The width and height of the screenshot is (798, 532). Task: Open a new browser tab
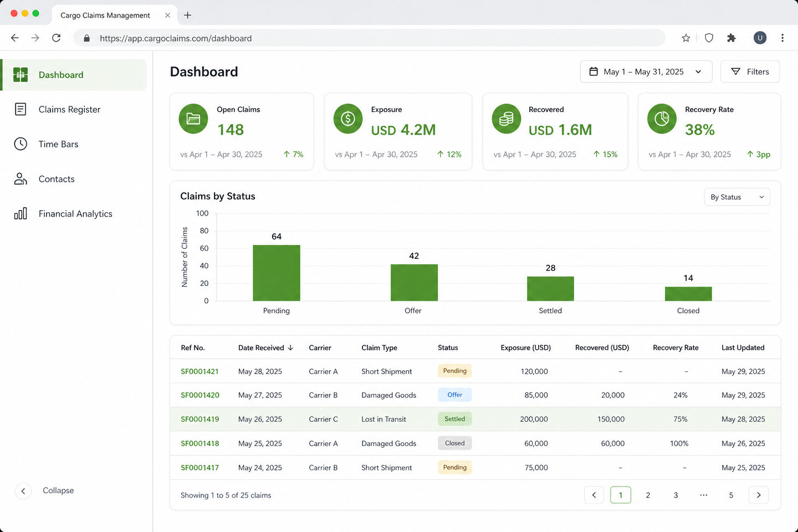187,15
